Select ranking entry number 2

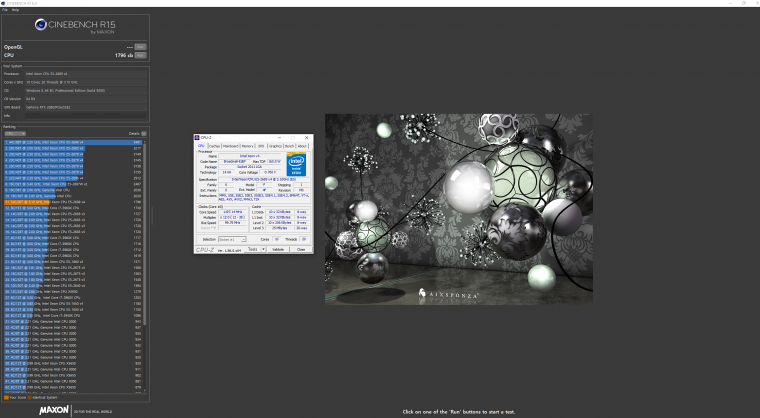click(x=73, y=148)
